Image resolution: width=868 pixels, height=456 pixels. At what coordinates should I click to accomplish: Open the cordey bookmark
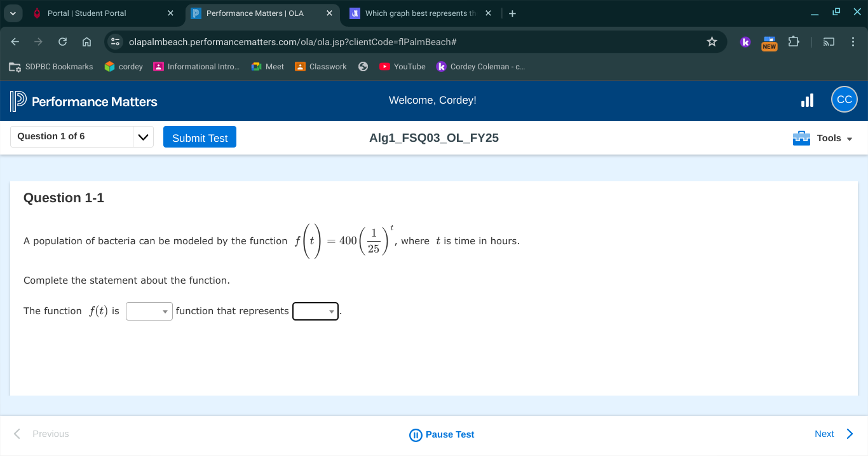click(x=124, y=66)
